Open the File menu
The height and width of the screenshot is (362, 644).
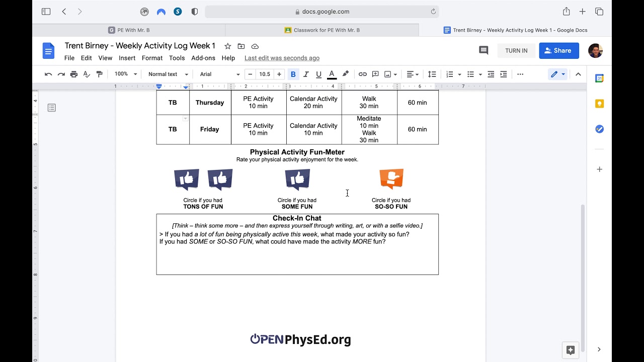(x=69, y=58)
